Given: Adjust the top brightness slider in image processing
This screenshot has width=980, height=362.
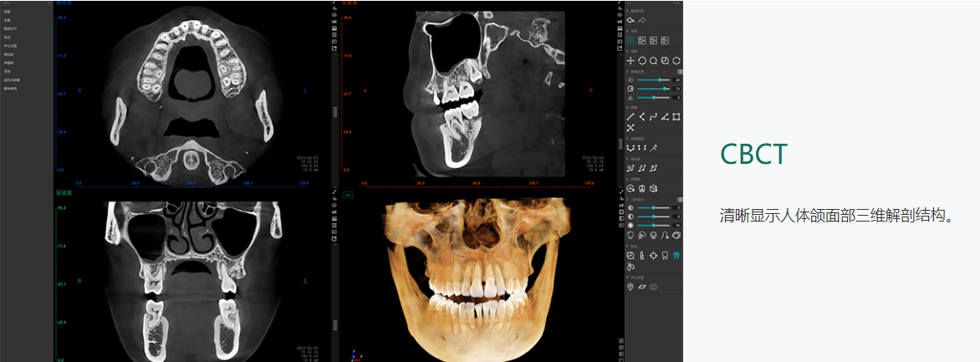Looking at the screenshot, I should pos(655,80).
